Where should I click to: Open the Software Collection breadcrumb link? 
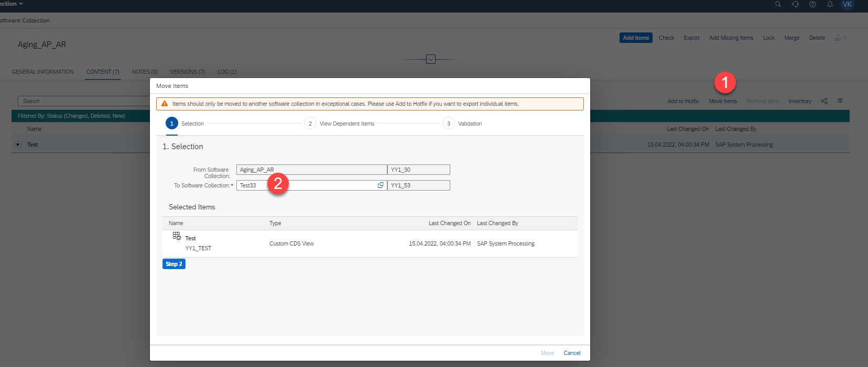pyautogui.click(x=25, y=20)
